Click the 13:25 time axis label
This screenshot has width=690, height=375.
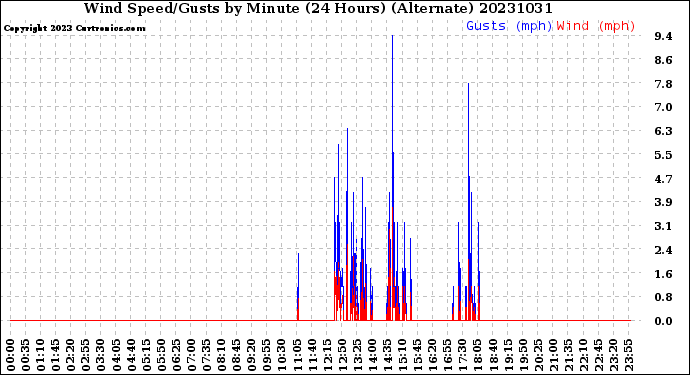click(356, 354)
